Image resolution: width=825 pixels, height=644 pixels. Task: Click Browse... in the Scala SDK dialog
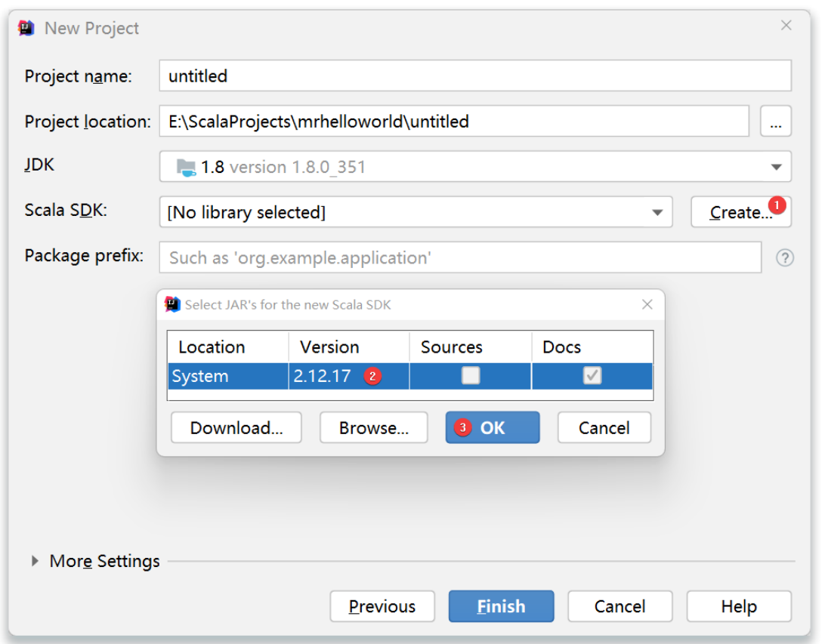(373, 427)
